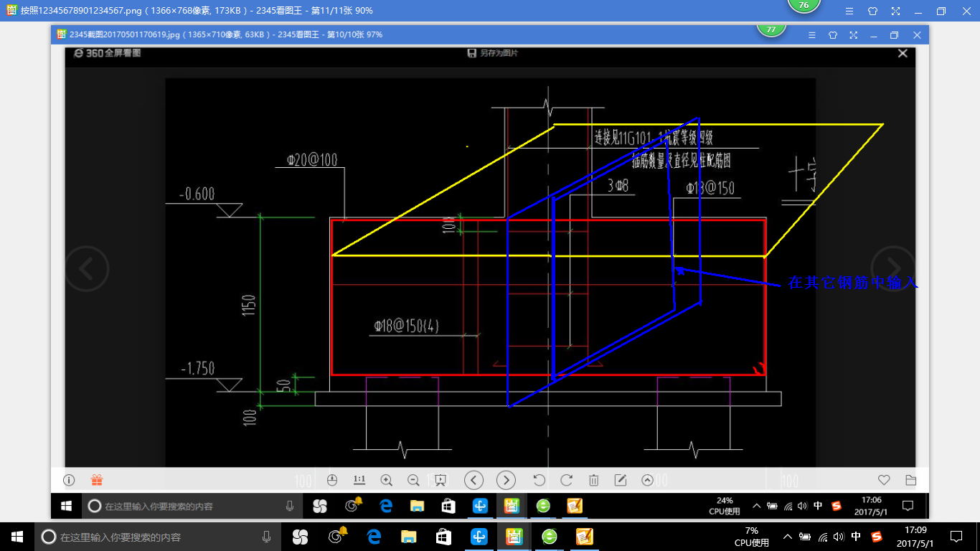The width and height of the screenshot is (980, 551).
Task: Open the main menu of the 11/11 viewer window
Action: 849,11
